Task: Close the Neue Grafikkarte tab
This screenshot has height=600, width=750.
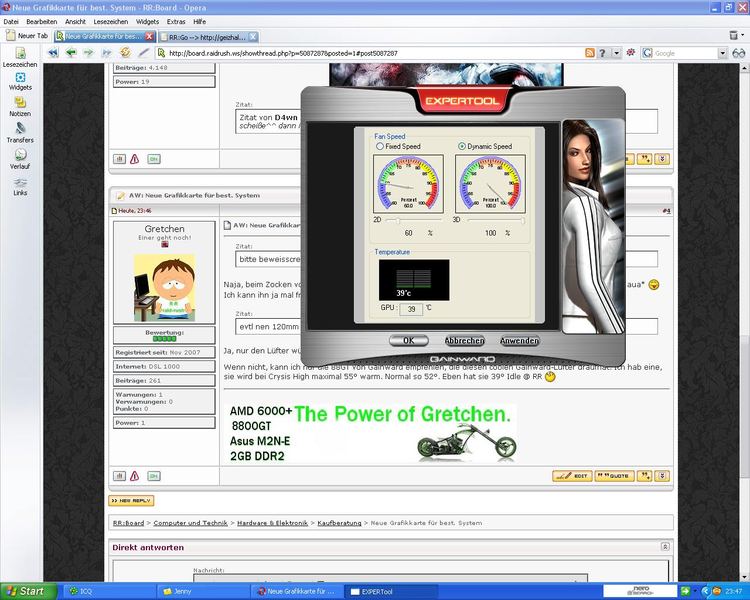Action: (x=149, y=36)
